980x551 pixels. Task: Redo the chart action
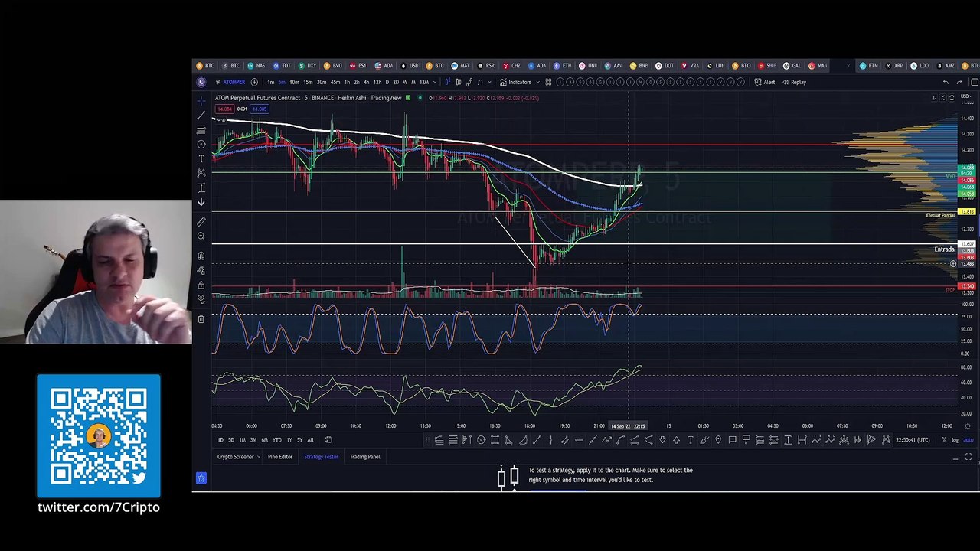[x=959, y=82]
